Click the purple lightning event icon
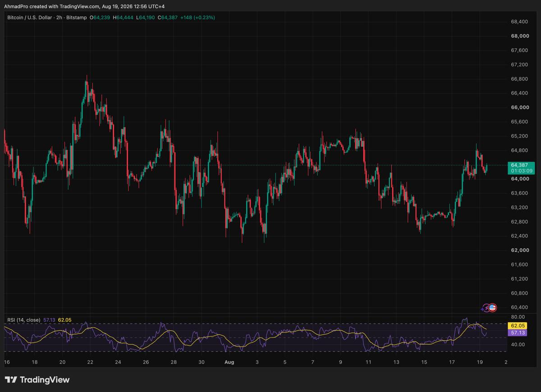The height and width of the screenshot is (392, 541). tap(486, 308)
